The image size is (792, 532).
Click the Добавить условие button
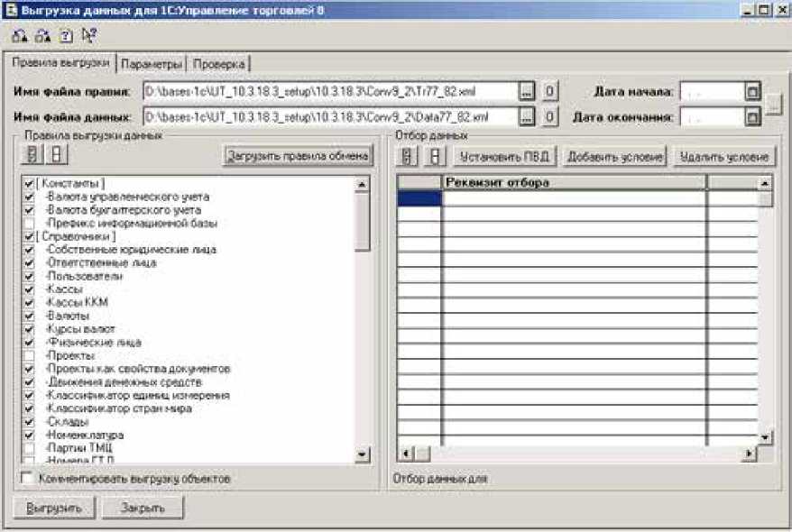(614, 157)
